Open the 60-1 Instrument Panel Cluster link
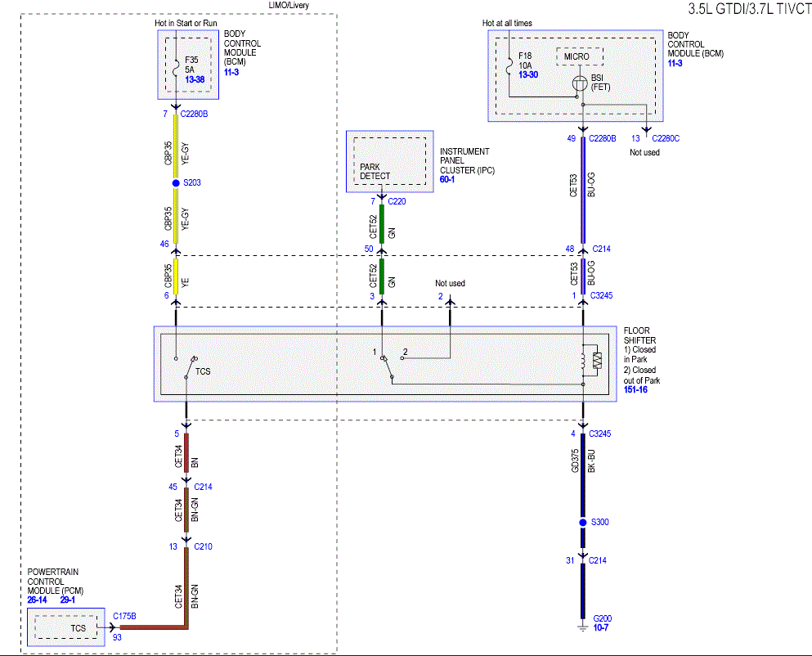 pos(447,179)
